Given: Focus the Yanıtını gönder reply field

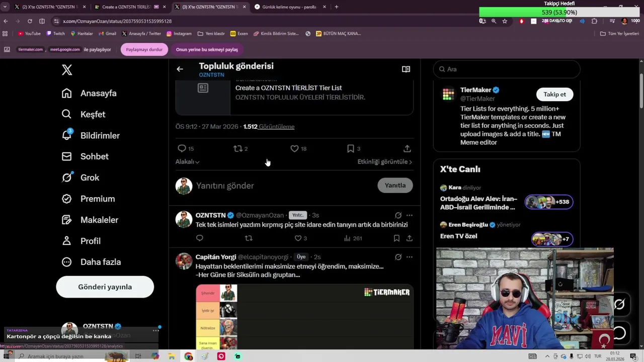Looking at the screenshot, I should click(284, 186).
